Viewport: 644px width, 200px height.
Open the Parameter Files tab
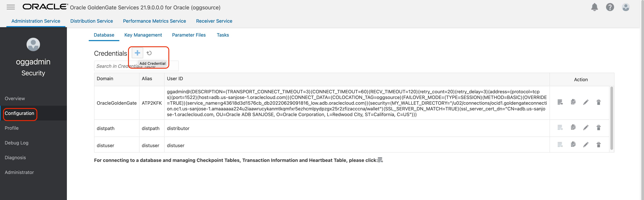[x=189, y=35]
